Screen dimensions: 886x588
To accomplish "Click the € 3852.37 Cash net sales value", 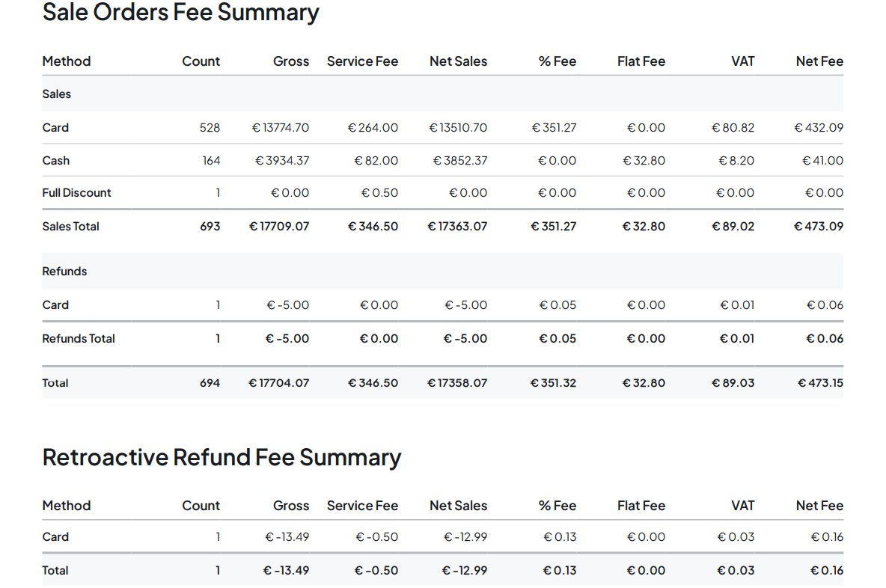I will tap(458, 161).
